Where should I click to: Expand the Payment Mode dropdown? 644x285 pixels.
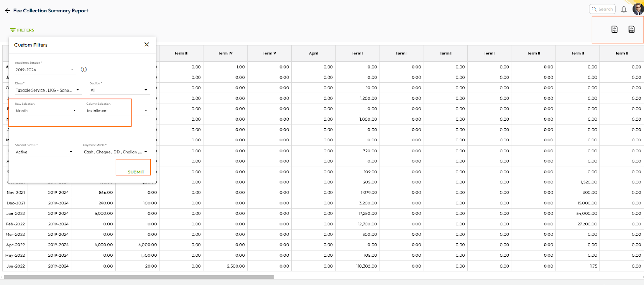pyautogui.click(x=146, y=152)
